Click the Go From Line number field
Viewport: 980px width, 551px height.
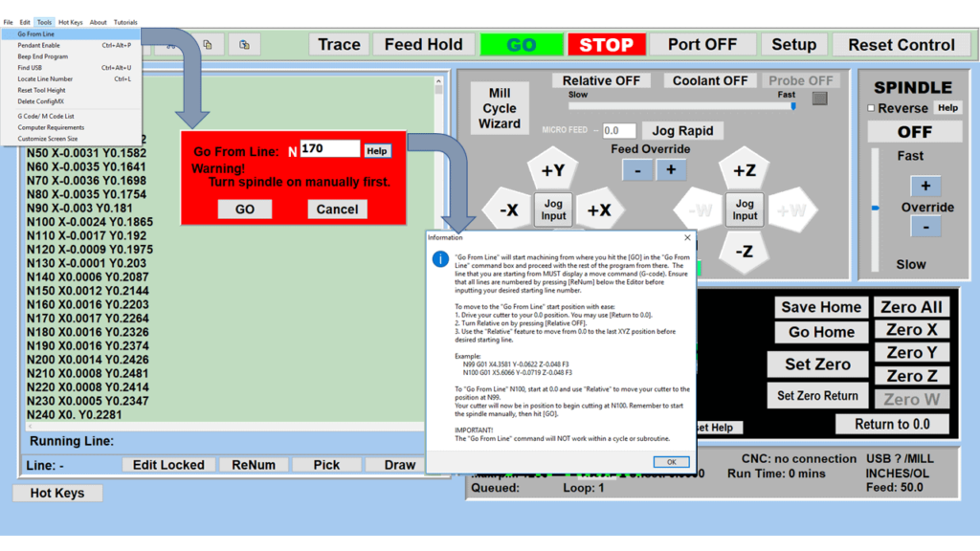pyautogui.click(x=329, y=149)
